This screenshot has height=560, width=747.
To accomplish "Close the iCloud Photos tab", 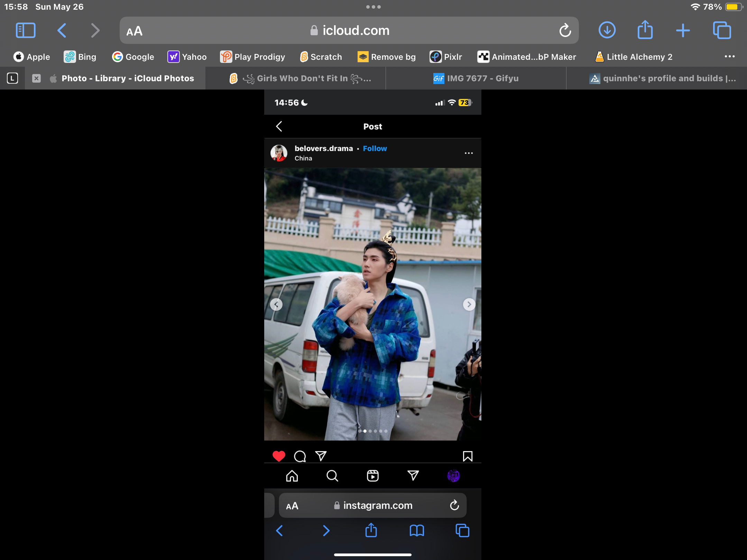I will point(36,78).
